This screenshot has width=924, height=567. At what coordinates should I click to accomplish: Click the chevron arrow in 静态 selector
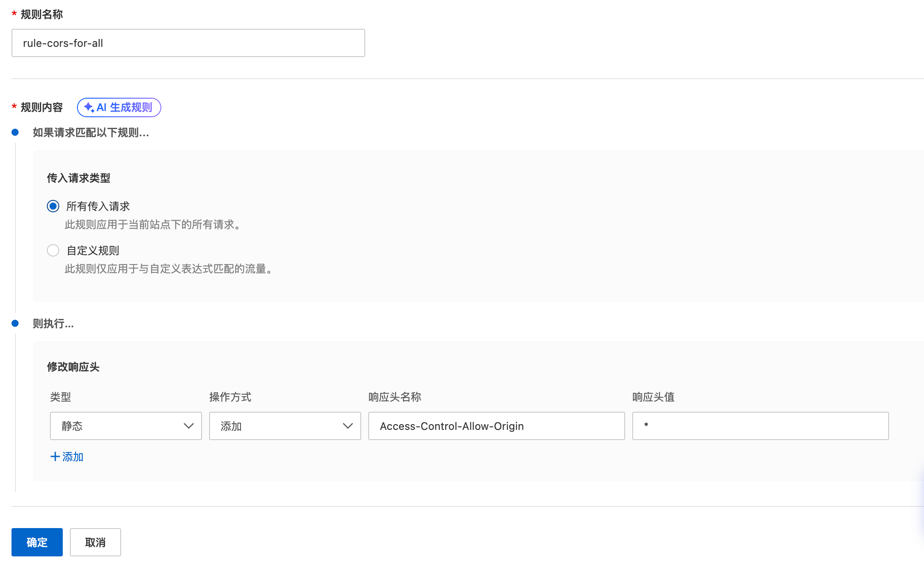coord(189,426)
